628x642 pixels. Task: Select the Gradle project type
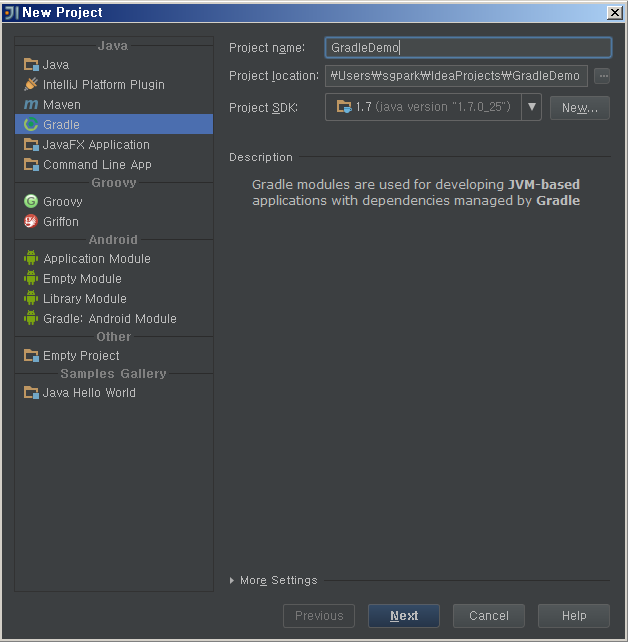coord(114,124)
